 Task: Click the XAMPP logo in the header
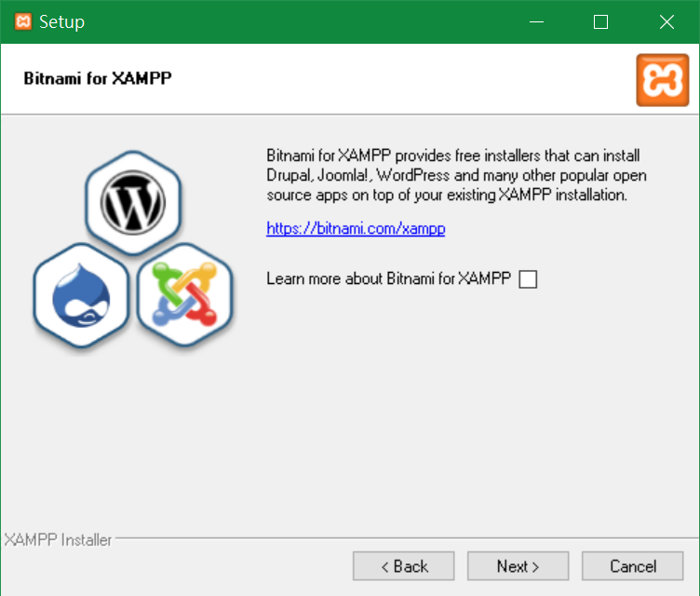tap(663, 80)
